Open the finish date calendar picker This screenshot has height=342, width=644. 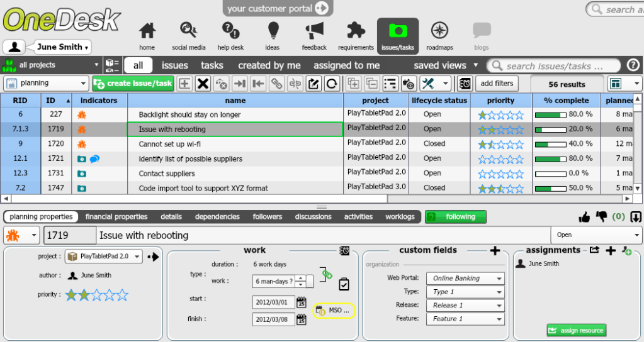coord(302,319)
